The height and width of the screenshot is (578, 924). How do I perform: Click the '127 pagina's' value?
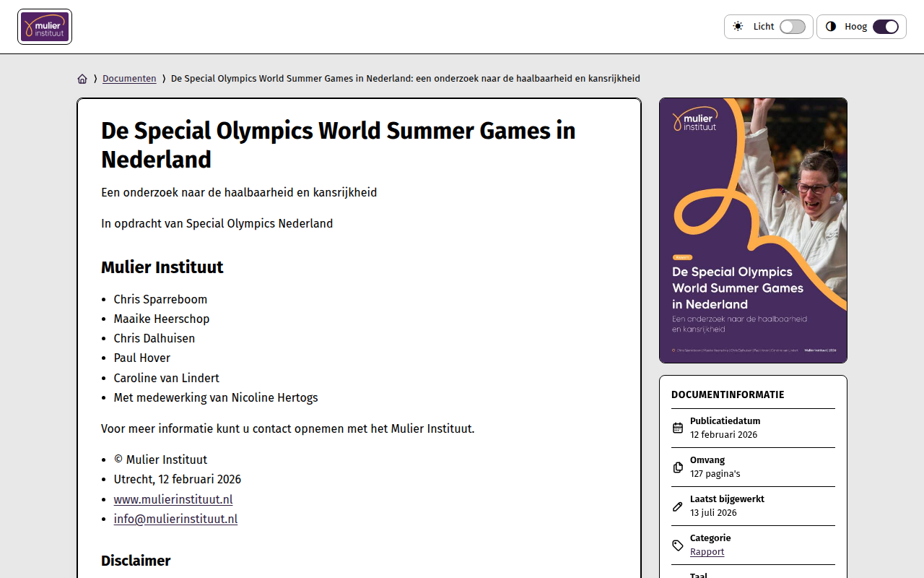pos(715,474)
